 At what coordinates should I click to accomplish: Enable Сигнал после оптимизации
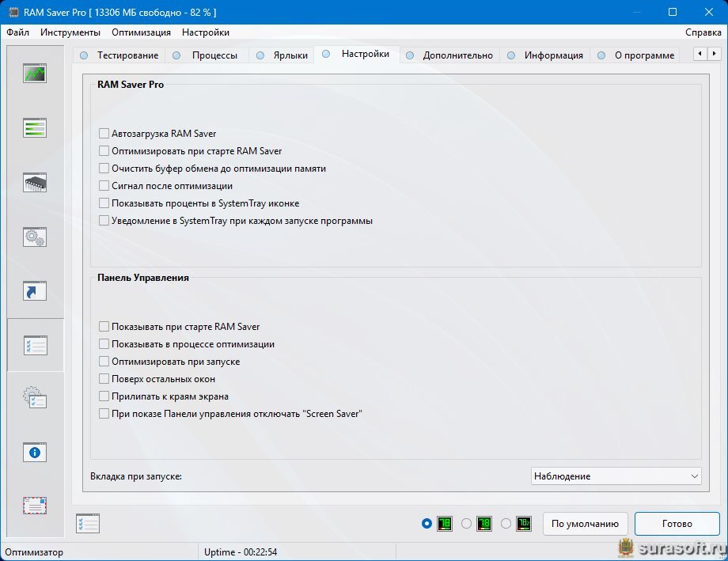pyautogui.click(x=104, y=186)
